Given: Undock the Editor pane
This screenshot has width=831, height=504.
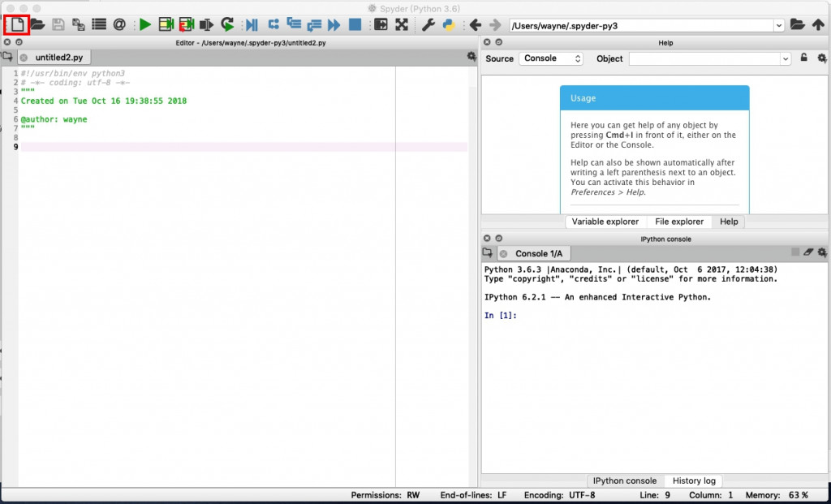Looking at the screenshot, I should [19, 42].
